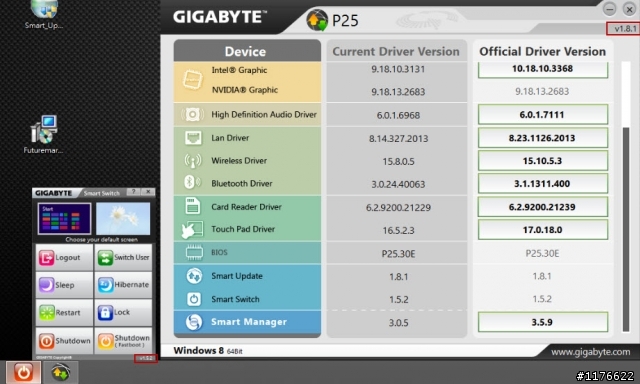Click the official NVIDIA version 9.18.13.2683
Viewport: 640px width, 384px height.
coord(542,91)
